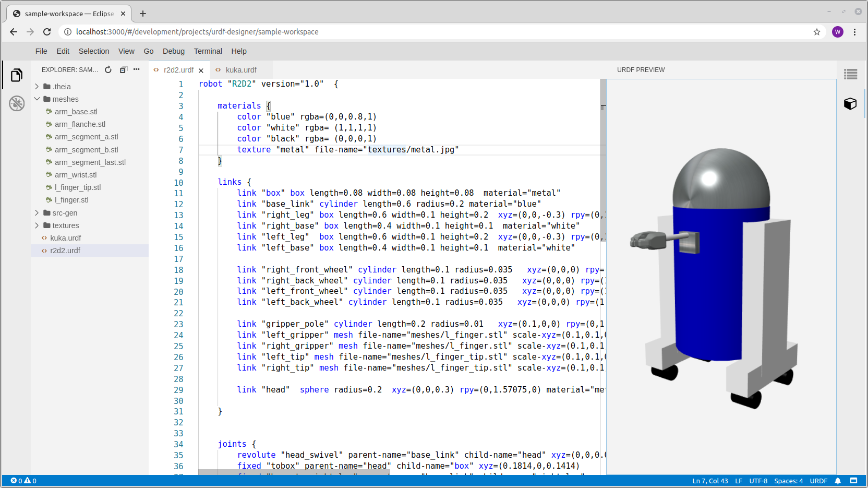Collapse the meshes folder
Image resolution: width=868 pixels, height=488 pixels.
(x=37, y=99)
